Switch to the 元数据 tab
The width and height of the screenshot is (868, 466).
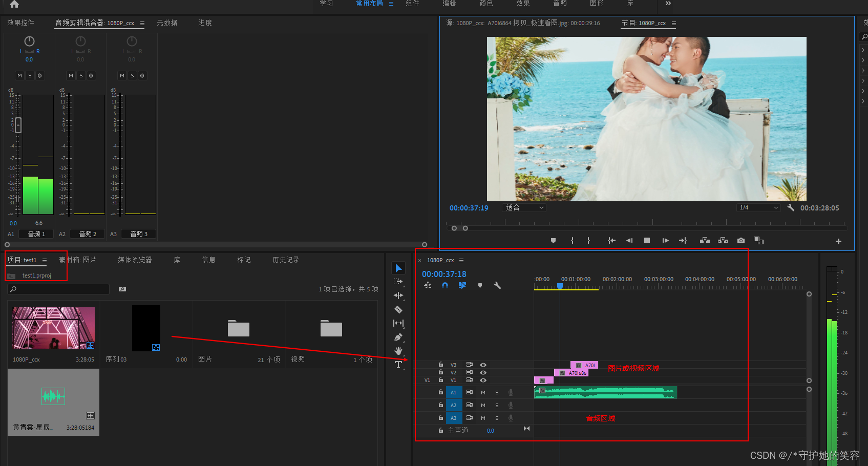[167, 23]
